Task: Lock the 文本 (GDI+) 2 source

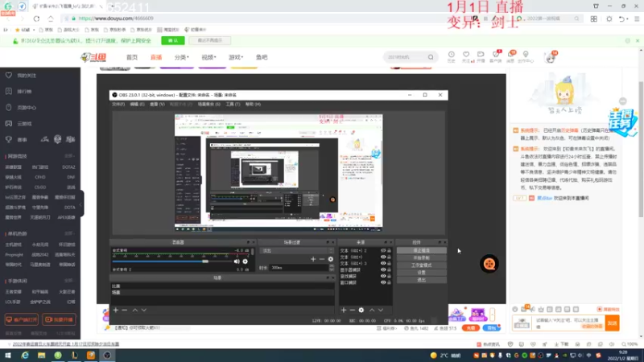Action: (389, 250)
